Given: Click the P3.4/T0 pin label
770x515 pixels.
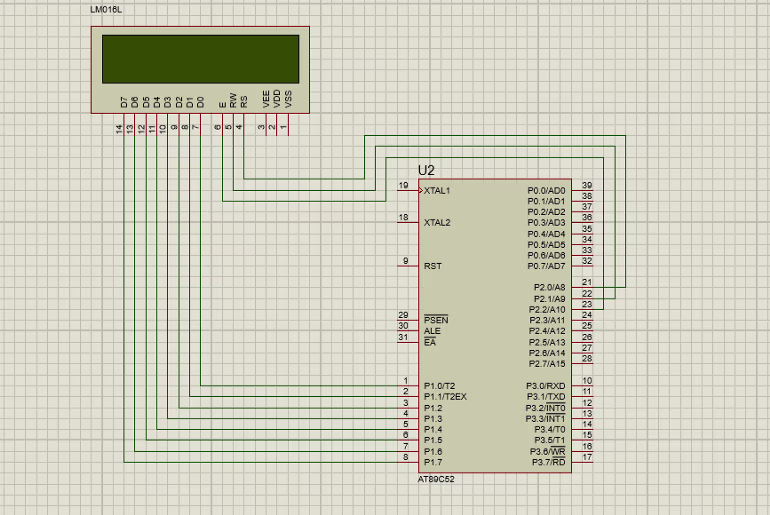Looking at the screenshot, I should coord(550,429).
